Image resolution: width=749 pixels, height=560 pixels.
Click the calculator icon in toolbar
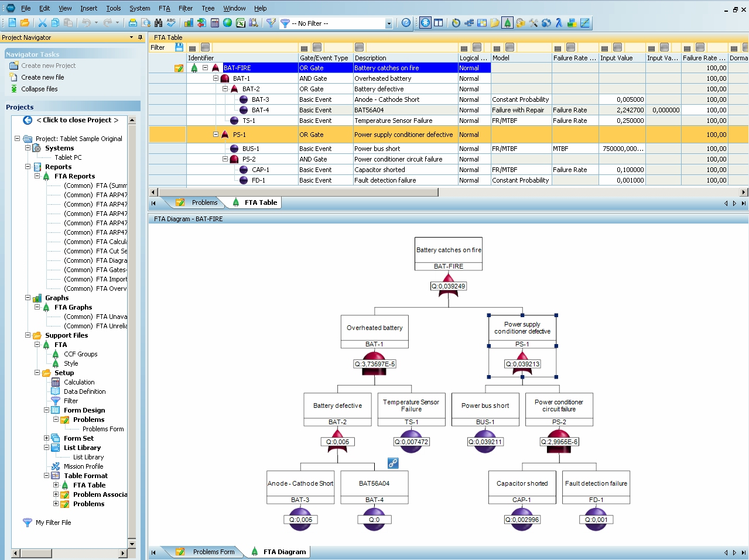214,23
